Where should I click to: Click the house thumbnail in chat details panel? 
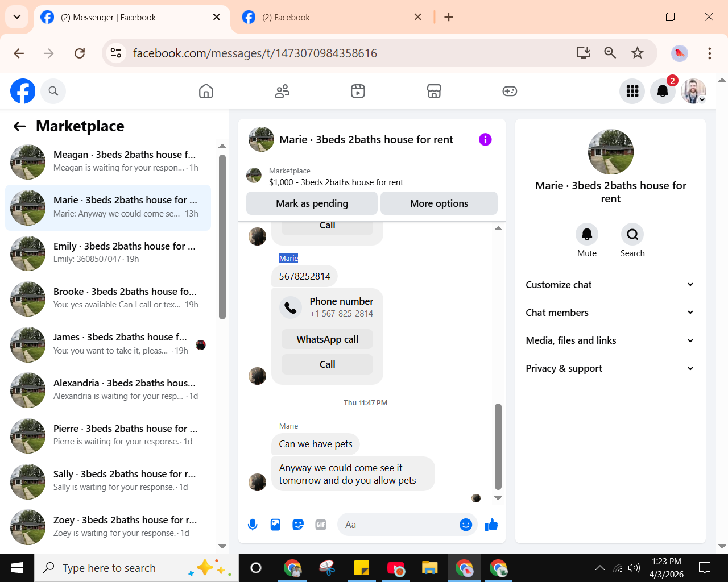tap(610, 152)
